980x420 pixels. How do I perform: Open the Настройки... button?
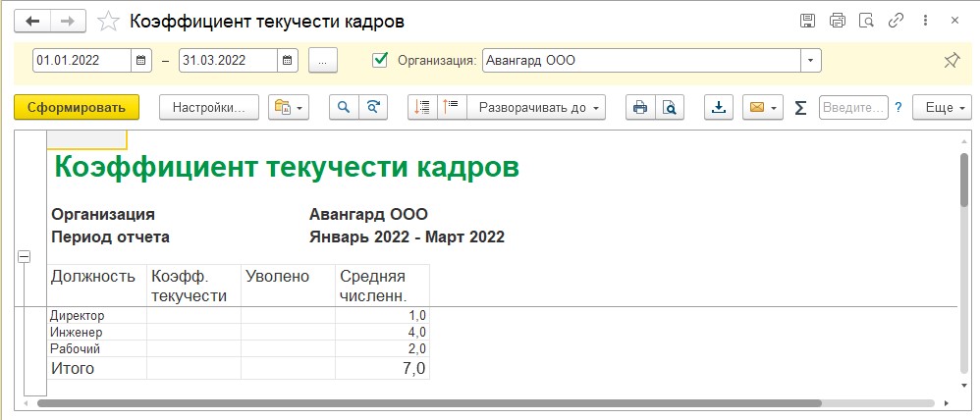[x=209, y=108]
